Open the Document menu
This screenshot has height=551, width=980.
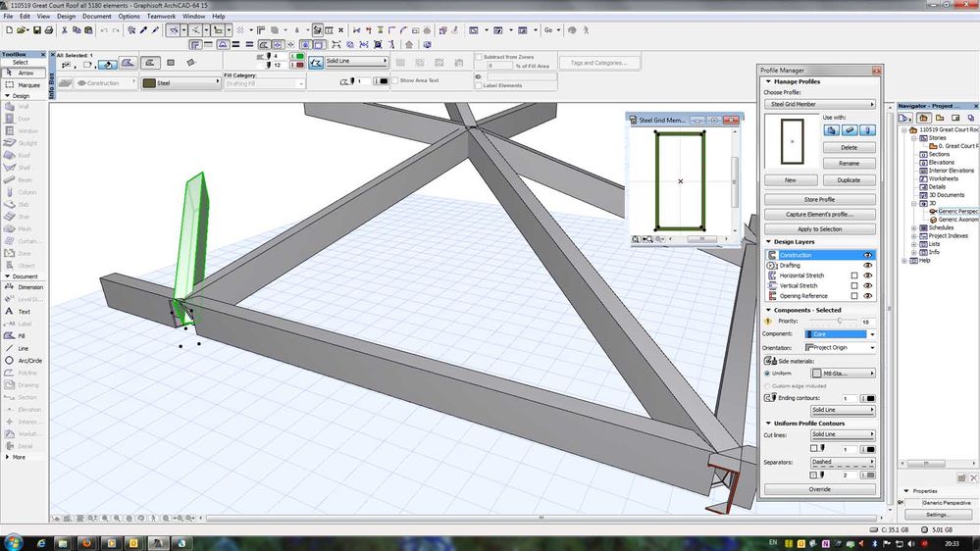pos(96,17)
